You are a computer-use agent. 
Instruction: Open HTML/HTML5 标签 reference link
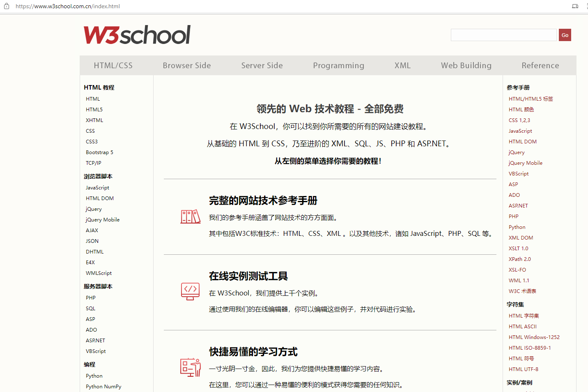click(x=531, y=99)
